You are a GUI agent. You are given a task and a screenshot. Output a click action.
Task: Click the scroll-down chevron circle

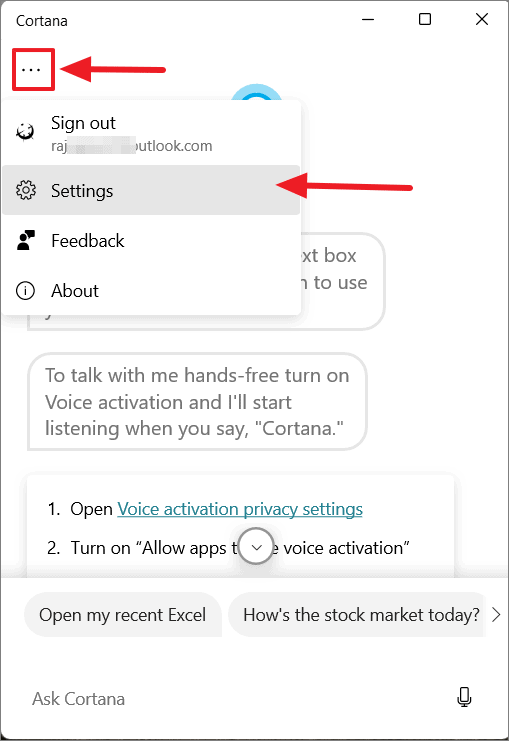click(256, 547)
